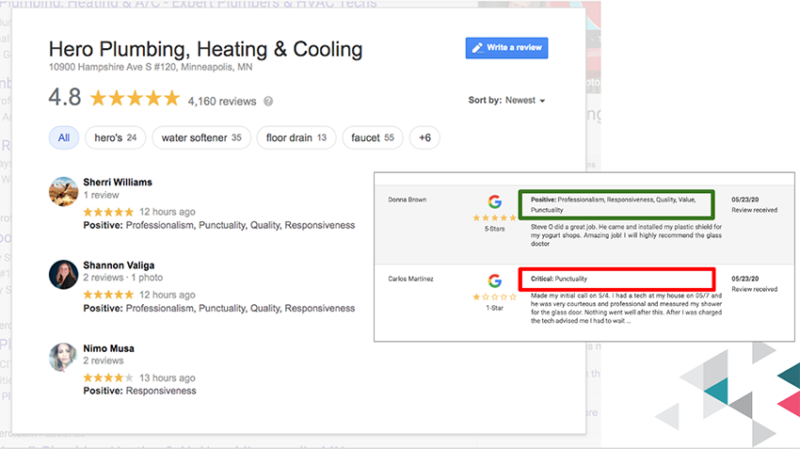Click Donna Brown's 'Steve O did a great job' review text

pos(627,235)
